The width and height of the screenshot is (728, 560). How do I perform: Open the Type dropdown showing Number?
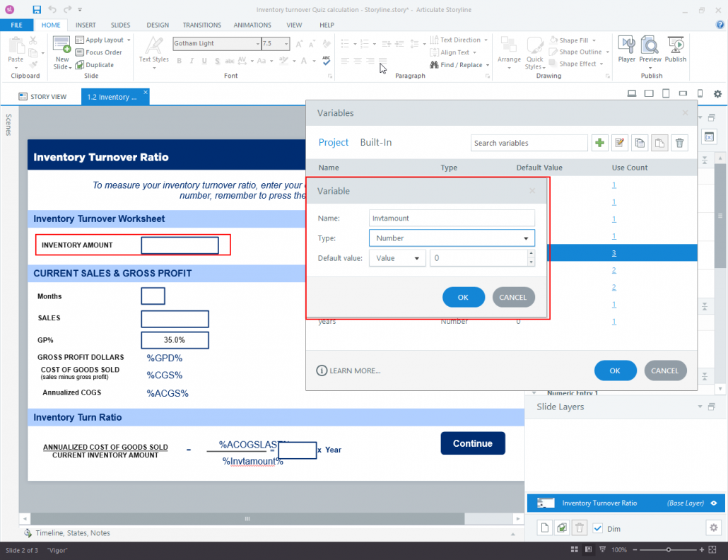pyautogui.click(x=527, y=238)
